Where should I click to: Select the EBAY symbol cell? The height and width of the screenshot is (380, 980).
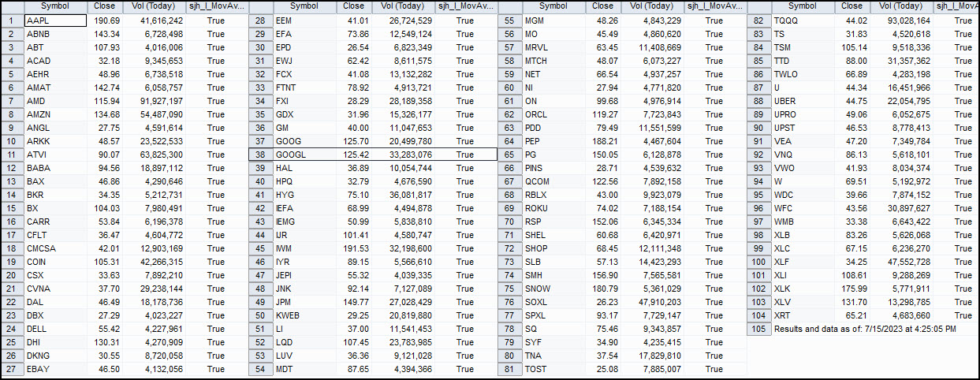coord(56,369)
